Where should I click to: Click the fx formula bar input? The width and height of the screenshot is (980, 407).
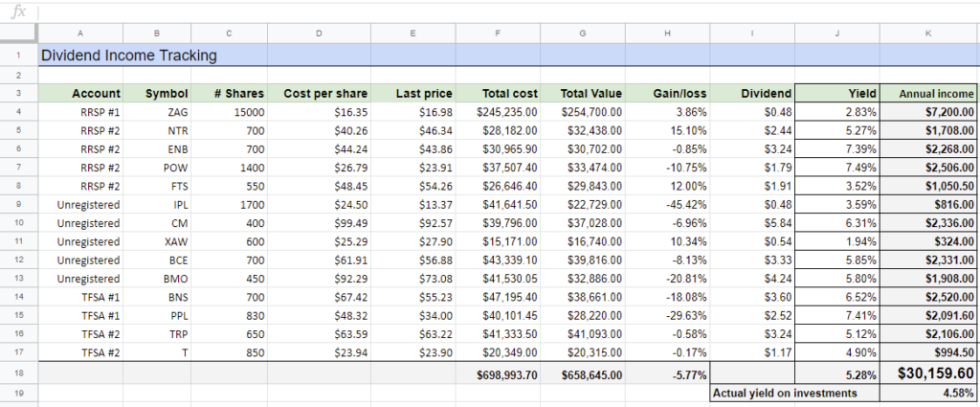tap(509, 11)
